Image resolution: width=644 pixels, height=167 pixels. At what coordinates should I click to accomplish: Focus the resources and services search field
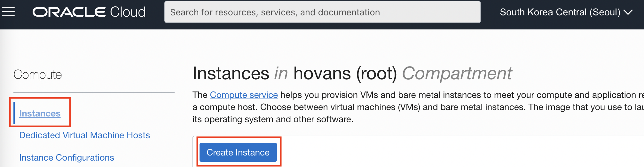[322, 12]
